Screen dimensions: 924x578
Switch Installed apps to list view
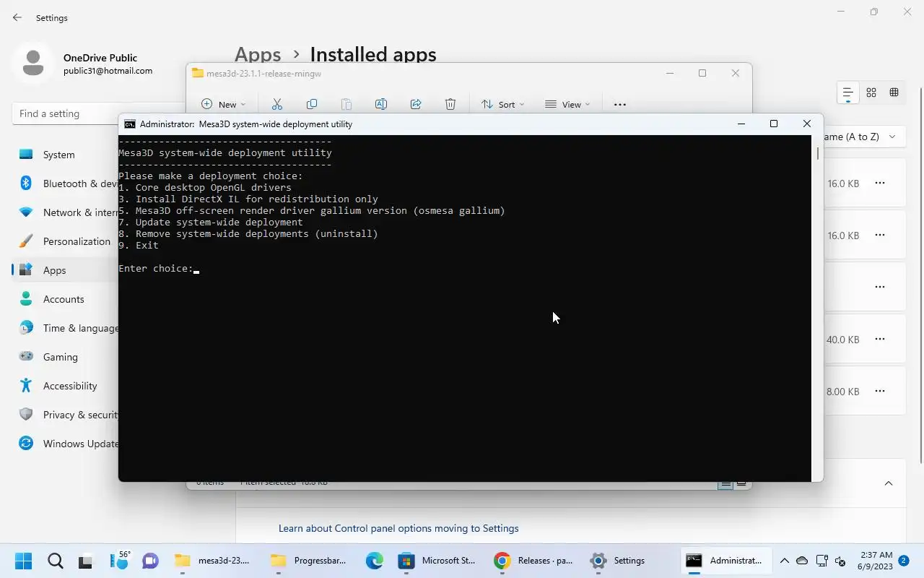click(x=848, y=92)
